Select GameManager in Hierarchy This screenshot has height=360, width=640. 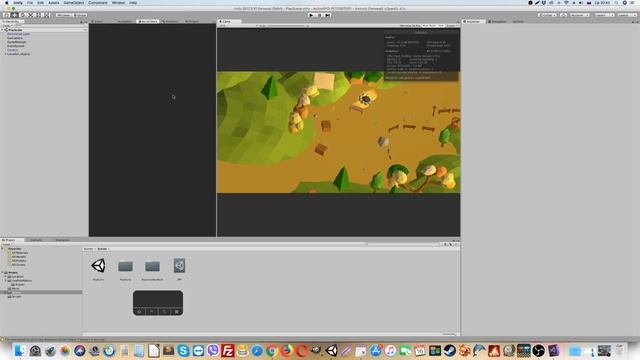tap(17, 42)
